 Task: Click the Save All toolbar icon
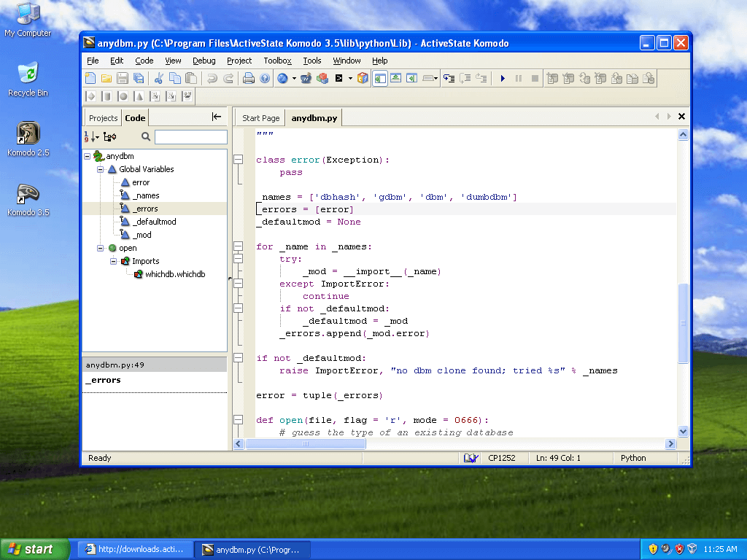click(x=139, y=78)
